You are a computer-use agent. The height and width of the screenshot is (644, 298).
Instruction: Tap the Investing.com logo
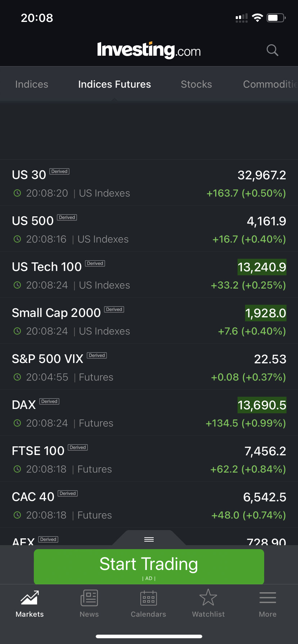point(149,50)
